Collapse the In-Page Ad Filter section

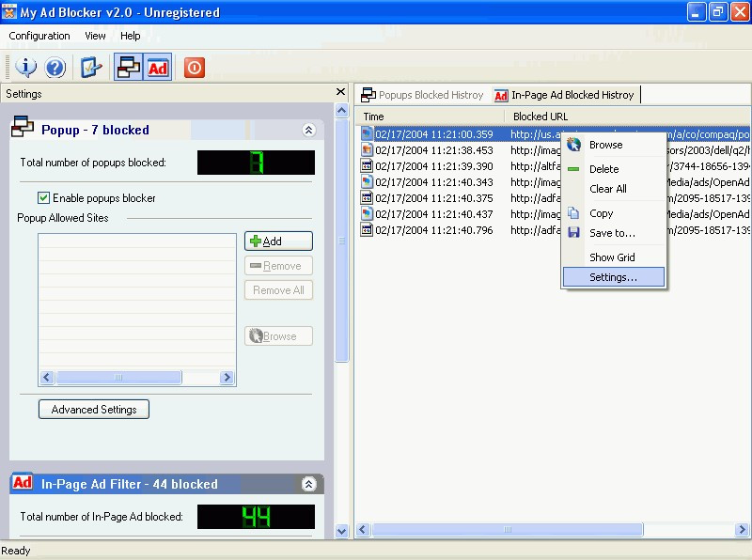(309, 484)
